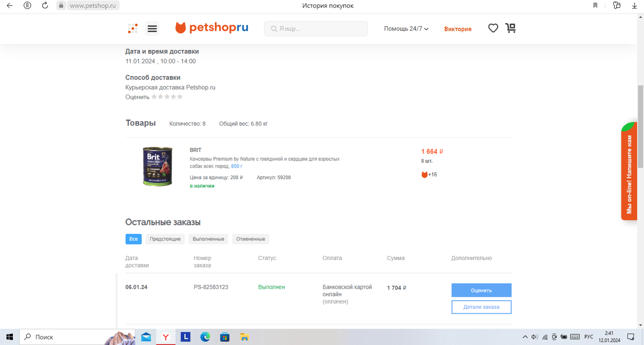
Task: Click the Курьерская доставка Petshop.ru text
Action: tap(171, 87)
